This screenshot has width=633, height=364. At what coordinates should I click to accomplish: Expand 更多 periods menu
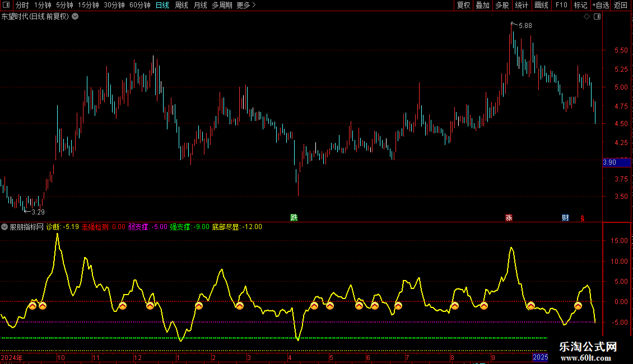coord(246,6)
